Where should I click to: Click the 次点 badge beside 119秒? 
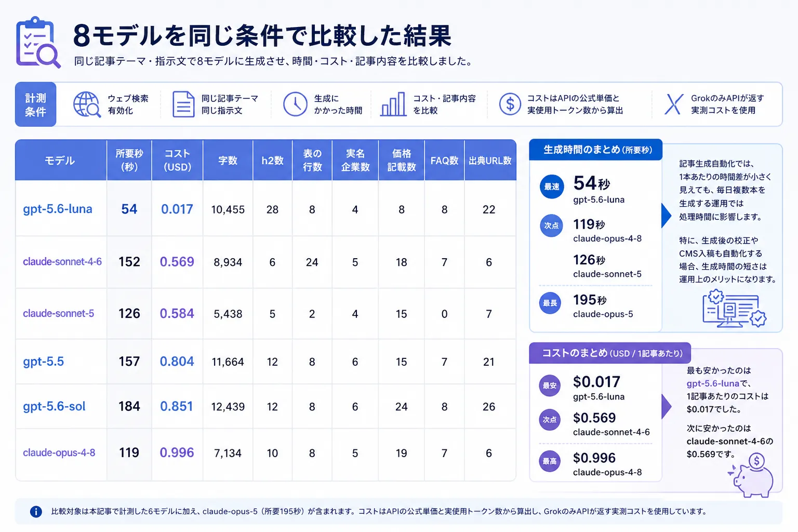(551, 225)
